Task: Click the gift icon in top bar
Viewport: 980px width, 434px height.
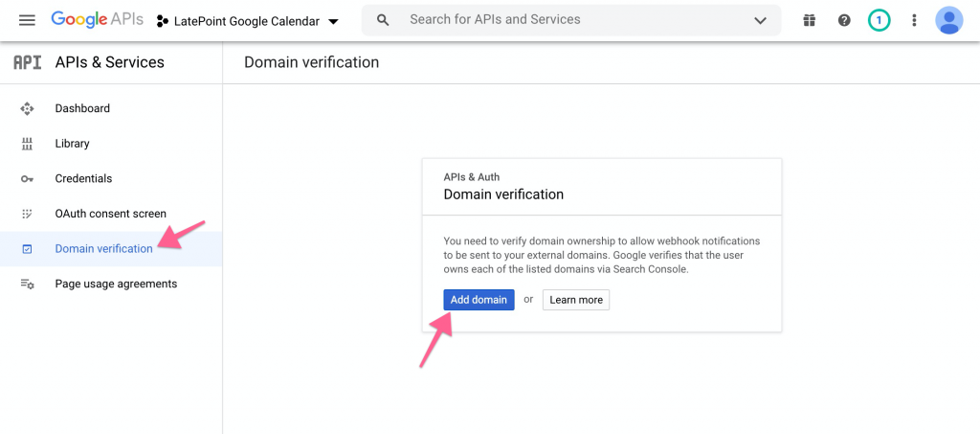Action: point(810,21)
